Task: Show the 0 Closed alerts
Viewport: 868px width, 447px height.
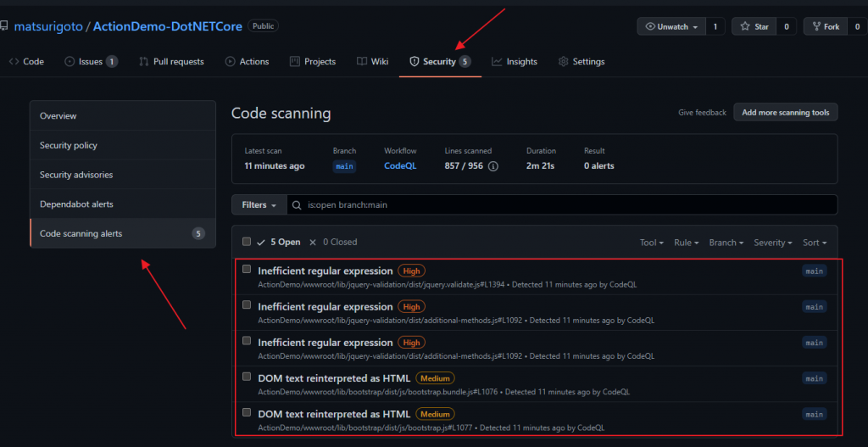Action: [x=332, y=242]
